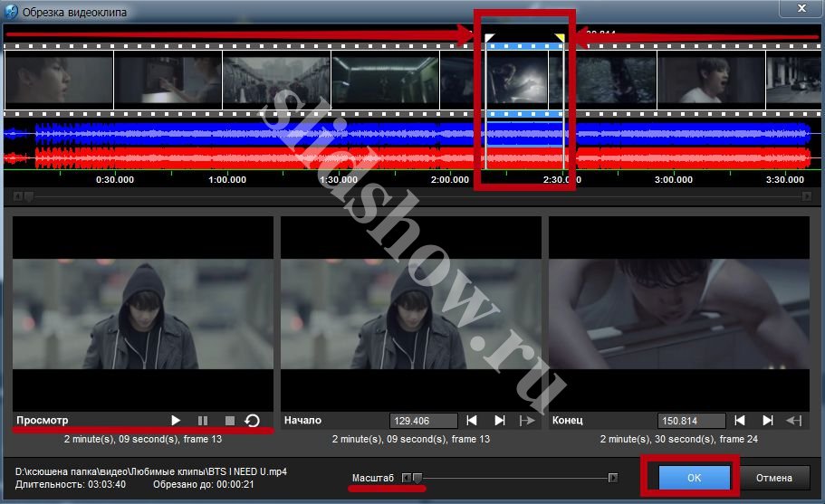Click the Масштаб label
Viewport: 825px width, 504px height.
pyautogui.click(x=372, y=478)
